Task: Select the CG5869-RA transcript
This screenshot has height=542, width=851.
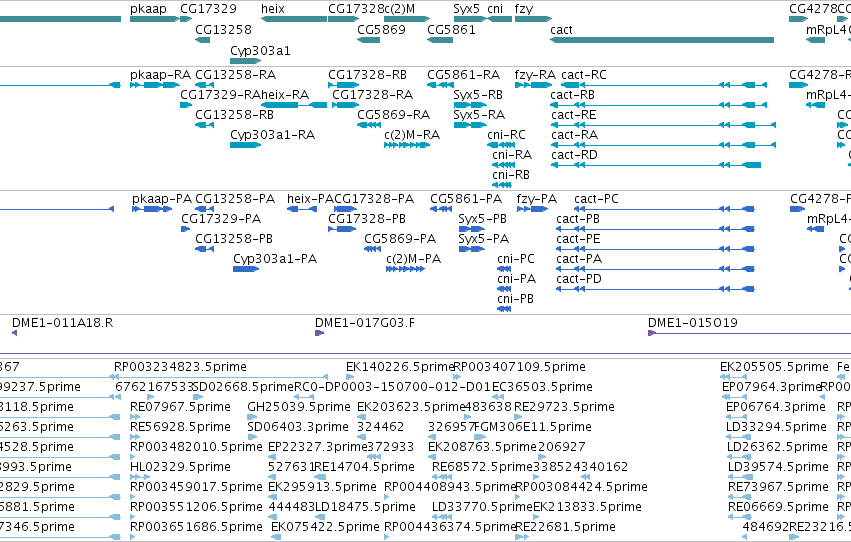Action: [369, 125]
